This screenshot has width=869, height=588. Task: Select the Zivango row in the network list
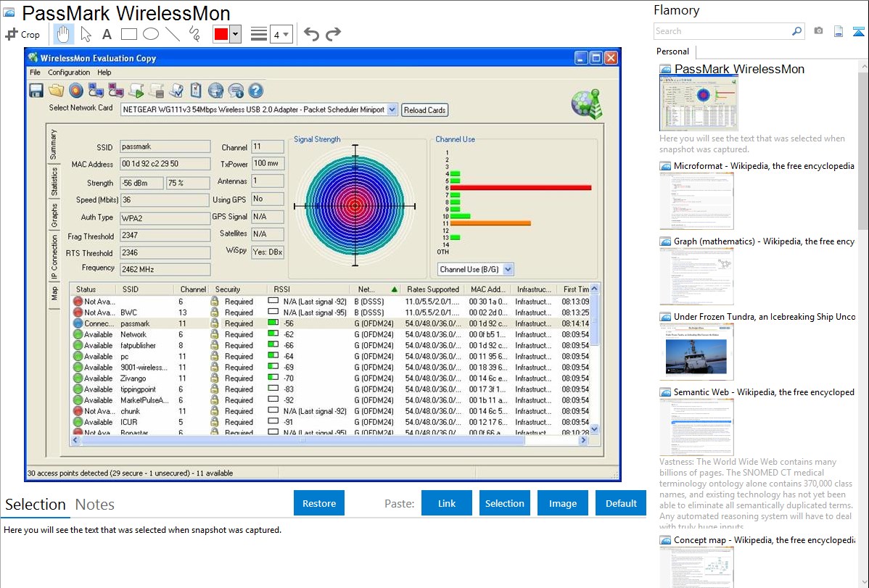pos(331,378)
